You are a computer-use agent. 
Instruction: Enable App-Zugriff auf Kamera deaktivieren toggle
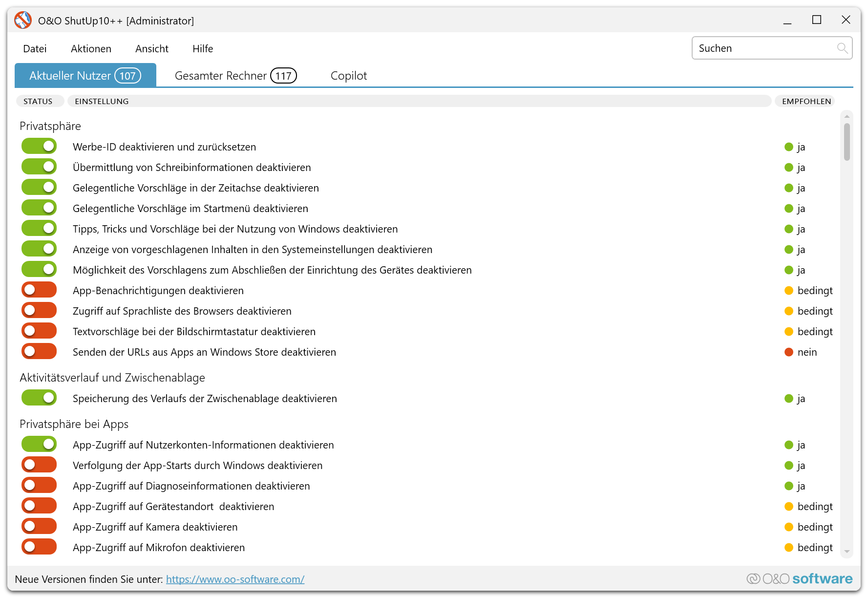pyautogui.click(x=39, y=527)
